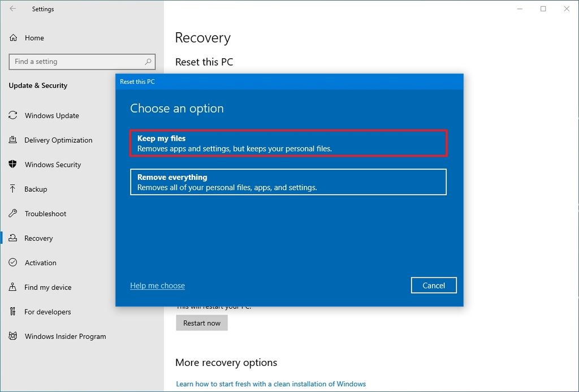Go to Find my device
Image resolution: width=579 pixels, height=392 pixels.
click(47, 287)
